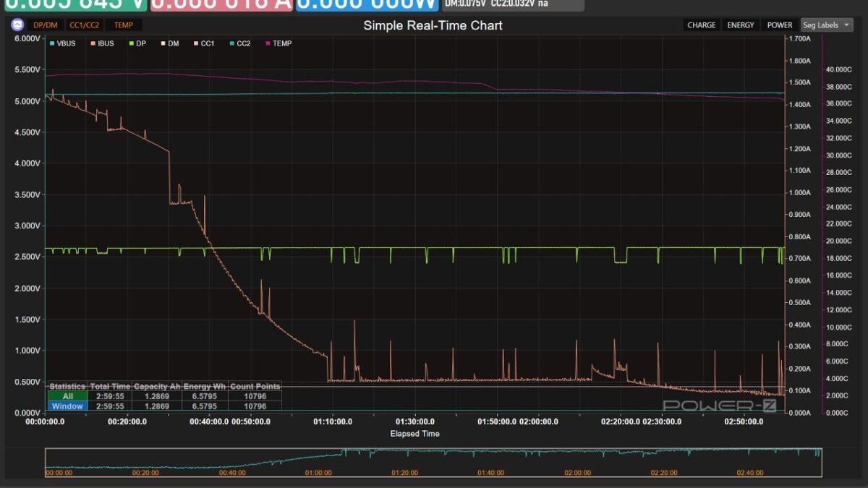Click the Elapsed Time axis label
868x488 pixels.
[414, 434]
